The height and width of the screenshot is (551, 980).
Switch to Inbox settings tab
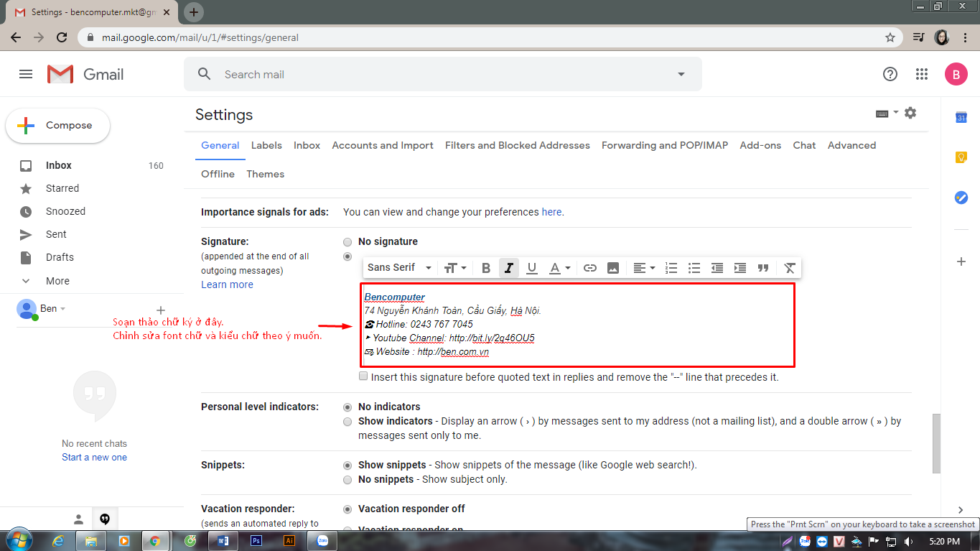[307, 145]
